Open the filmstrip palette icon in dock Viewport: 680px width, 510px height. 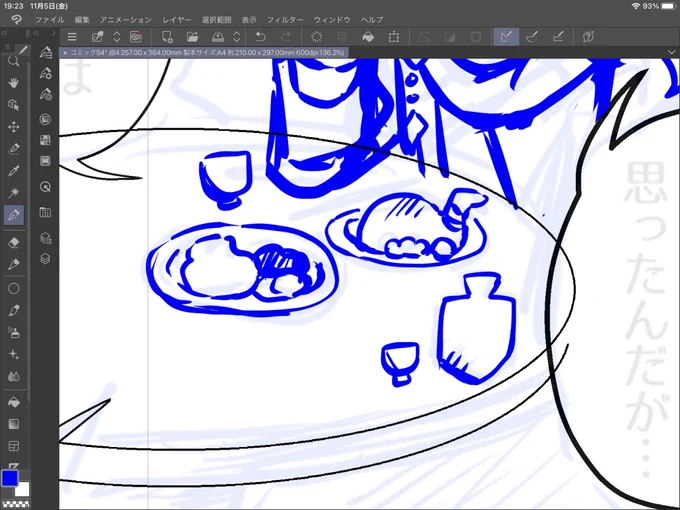coord(46,161)
